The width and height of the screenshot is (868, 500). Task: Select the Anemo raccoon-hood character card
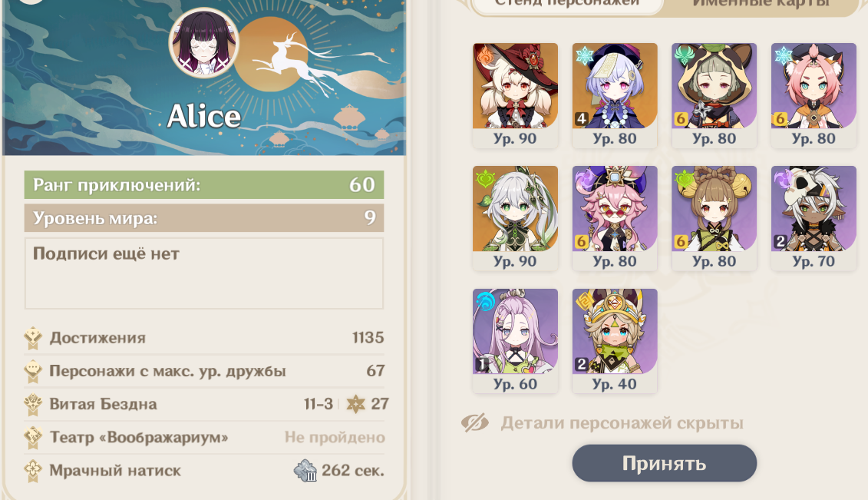[x=714, y=94]
